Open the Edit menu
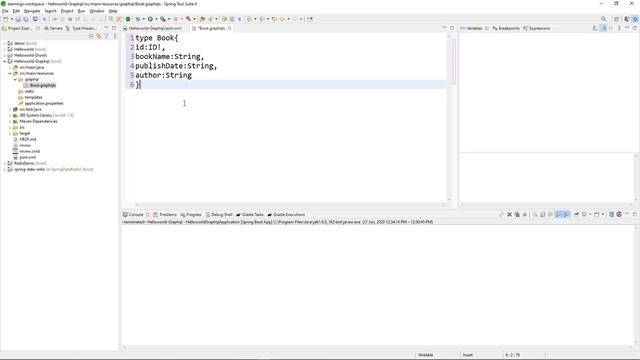 pyautogui.click(x=16, y=11)
